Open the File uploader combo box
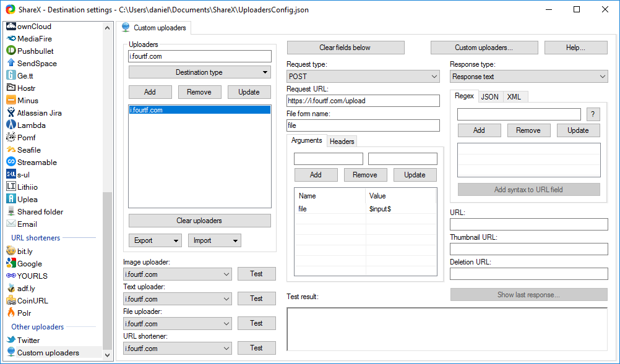Screen dimensions: 620x364 (178, 324)
